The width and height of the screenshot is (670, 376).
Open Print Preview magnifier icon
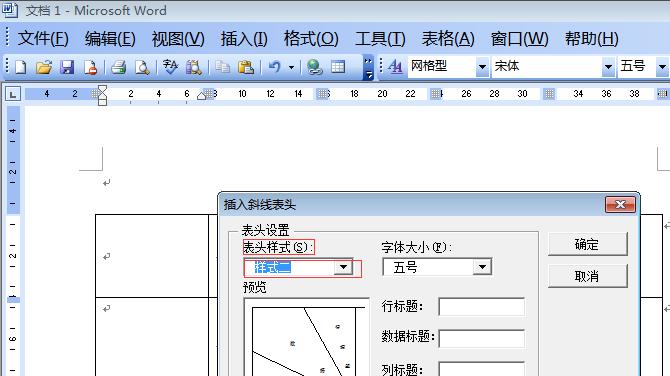pos(142,67)
